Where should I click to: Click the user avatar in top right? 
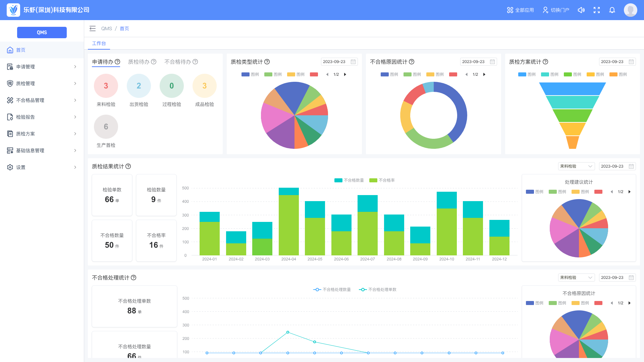click(630, 10)
